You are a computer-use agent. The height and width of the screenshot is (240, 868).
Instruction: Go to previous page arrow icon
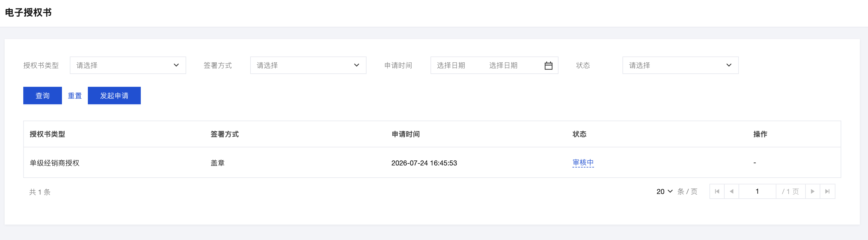tap(732, 191)
